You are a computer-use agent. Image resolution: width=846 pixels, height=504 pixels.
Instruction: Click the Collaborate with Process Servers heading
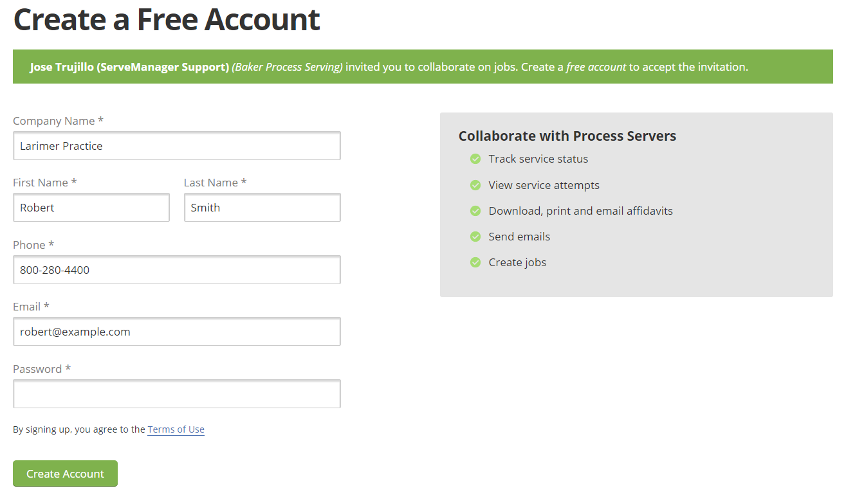tap(567, 136)
